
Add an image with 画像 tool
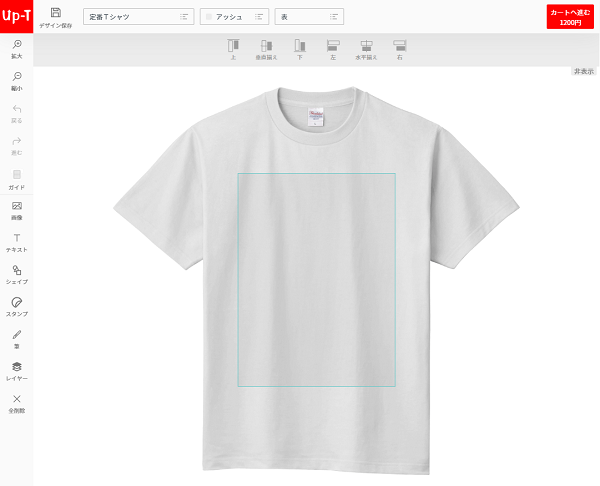pos(16,210)
